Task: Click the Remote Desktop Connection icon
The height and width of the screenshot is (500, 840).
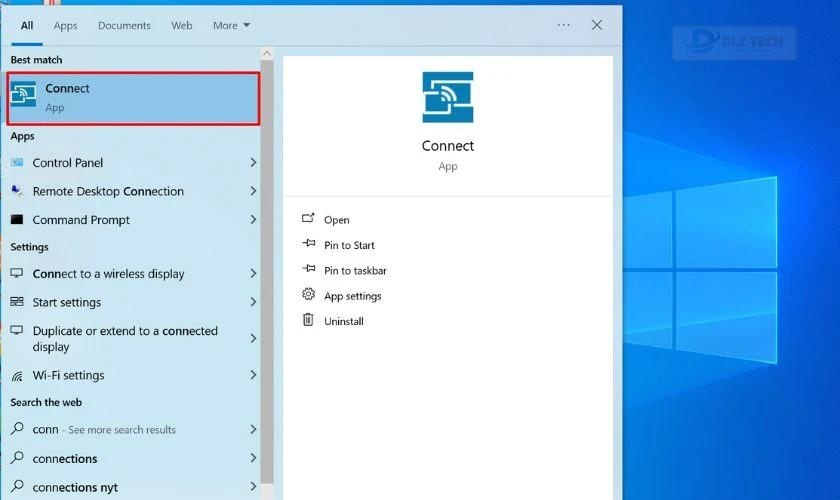Action: tap(17, 191)
